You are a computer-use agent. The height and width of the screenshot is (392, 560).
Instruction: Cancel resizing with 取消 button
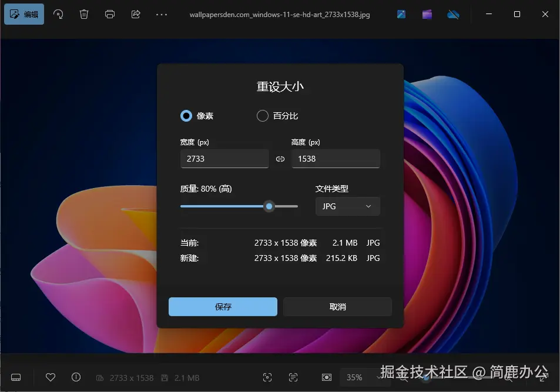[337, 306]
